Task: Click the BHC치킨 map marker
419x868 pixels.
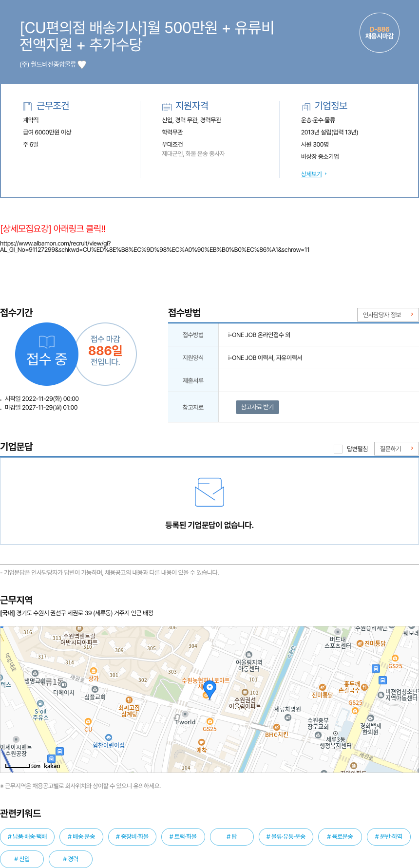Action: pos(277,727)
